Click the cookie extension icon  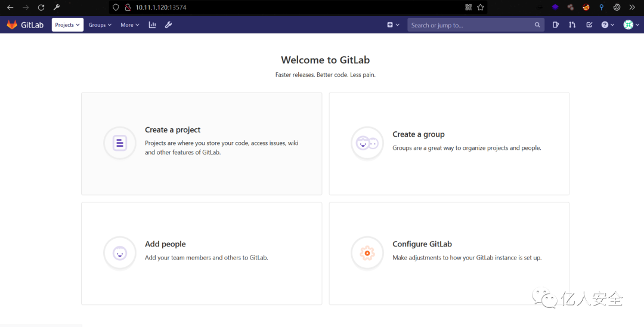(617, 7)
